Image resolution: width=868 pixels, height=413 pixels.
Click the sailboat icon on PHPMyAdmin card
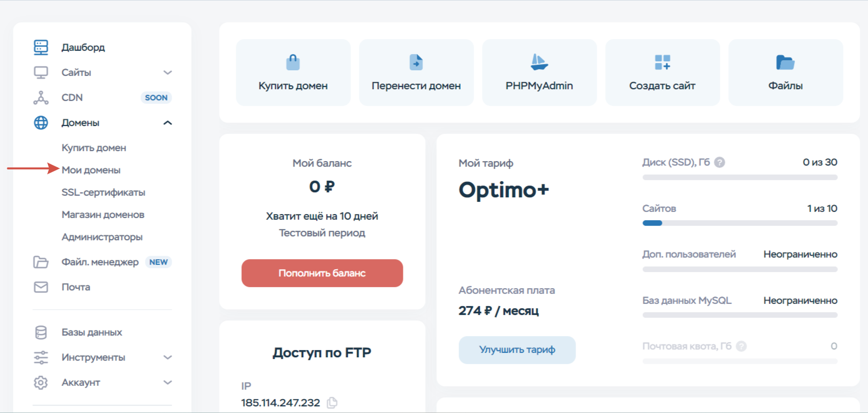(539, 62)
